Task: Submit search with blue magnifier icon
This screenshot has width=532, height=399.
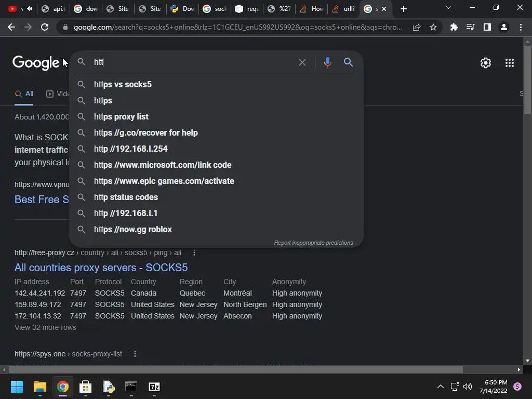Action: click(348, 62)
